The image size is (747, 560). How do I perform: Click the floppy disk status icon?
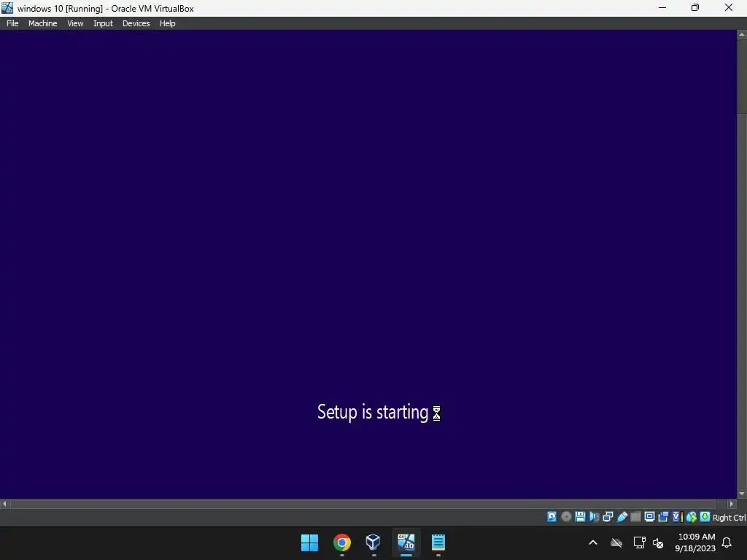580,517
